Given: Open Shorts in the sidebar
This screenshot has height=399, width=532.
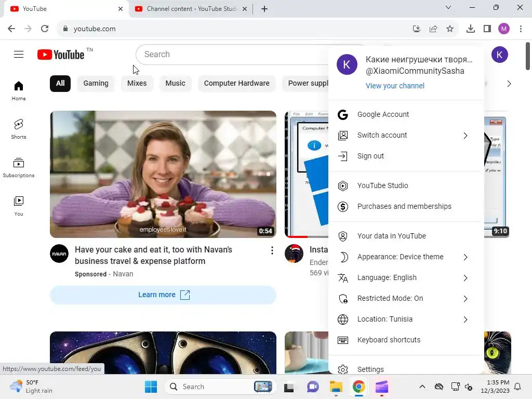Looking at the screenshot, I should coord(19,129).
